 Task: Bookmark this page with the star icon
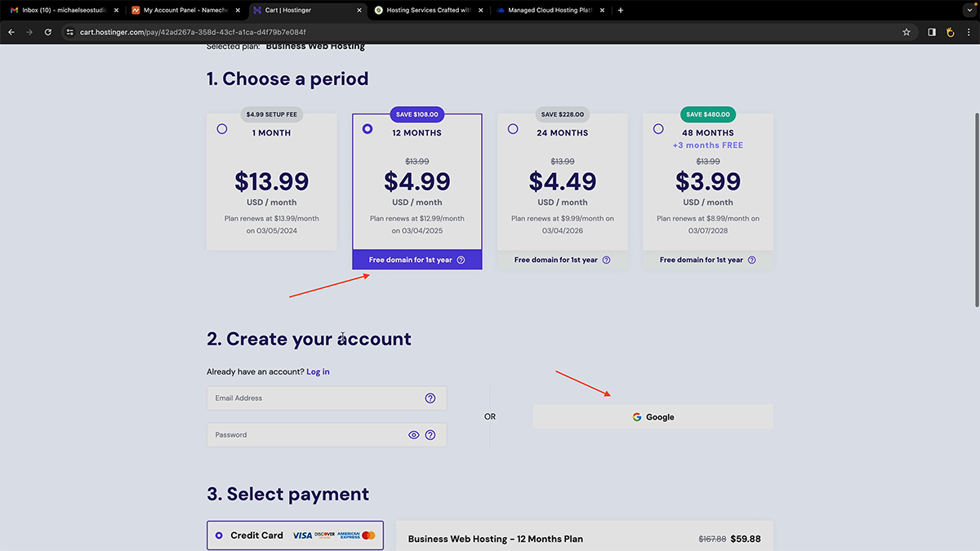click(906, 32)
